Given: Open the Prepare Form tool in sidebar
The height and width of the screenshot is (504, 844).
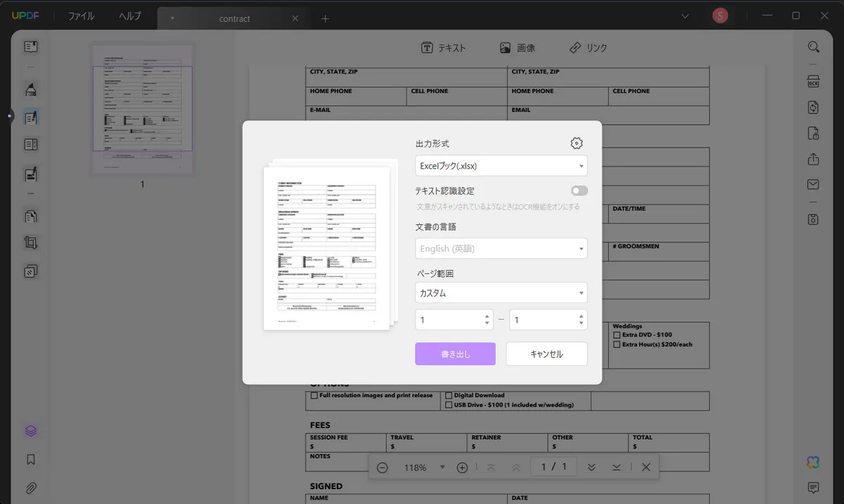Looking at the screenshot, I should [x=31, y=145].
